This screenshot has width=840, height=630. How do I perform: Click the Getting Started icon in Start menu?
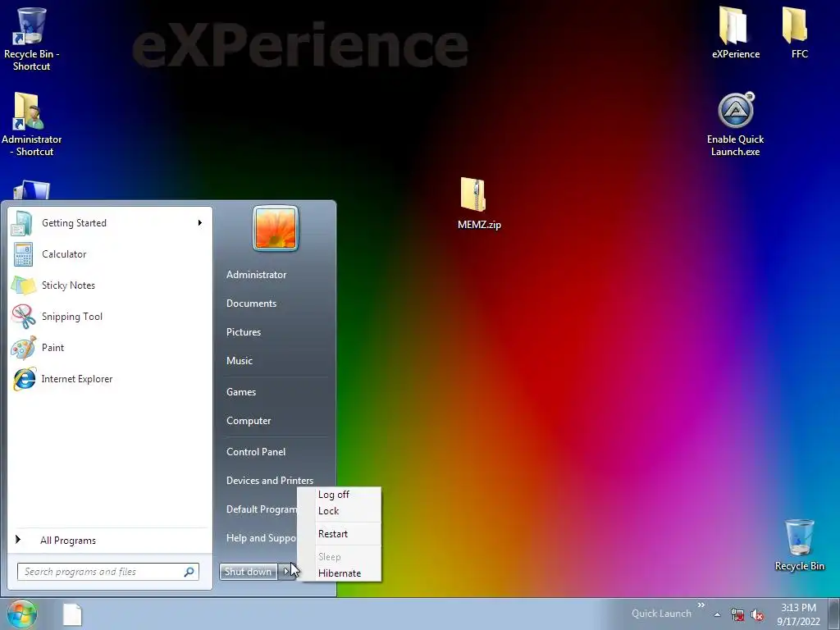click(22, 223)
